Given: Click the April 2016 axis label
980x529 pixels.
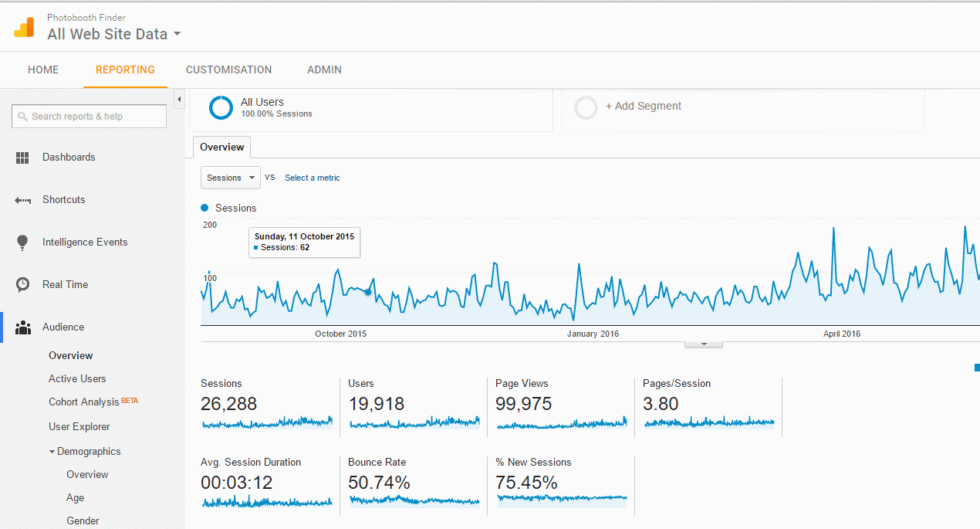Looking at the screenshot, I should 842,334.
